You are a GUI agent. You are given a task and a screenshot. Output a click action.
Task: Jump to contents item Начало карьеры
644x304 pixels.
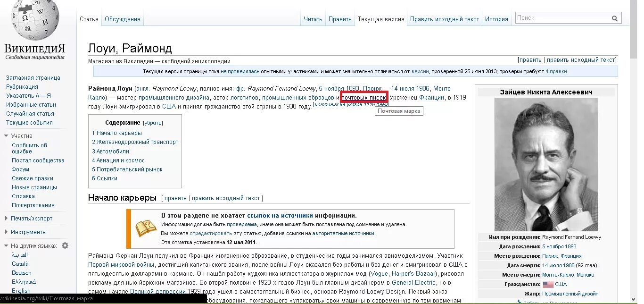tap(117, 133)
